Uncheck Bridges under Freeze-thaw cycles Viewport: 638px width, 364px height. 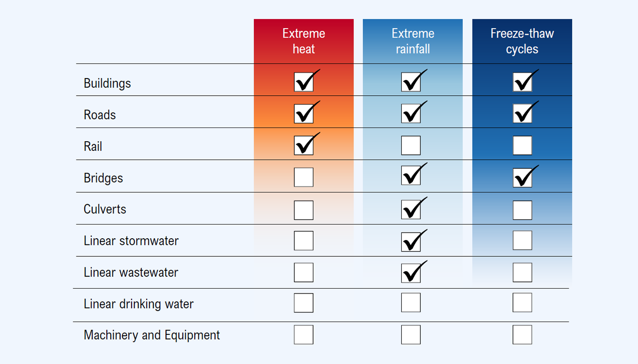coord(522,177)
